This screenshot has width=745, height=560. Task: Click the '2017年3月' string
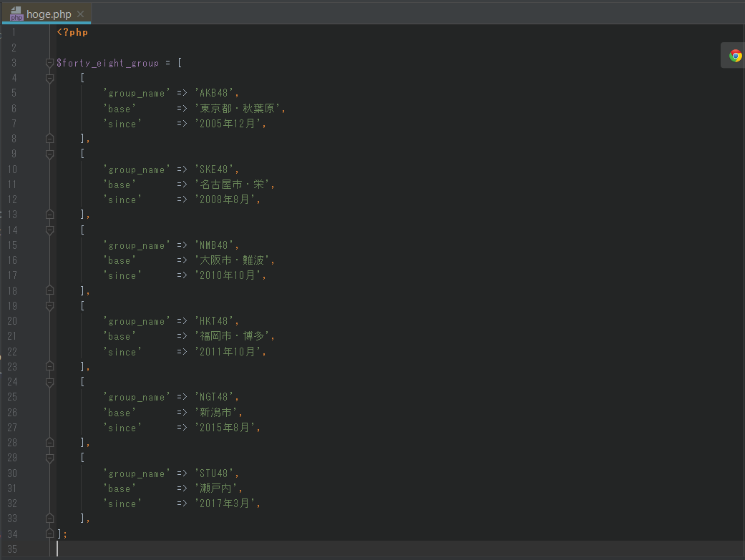(225, 503)
